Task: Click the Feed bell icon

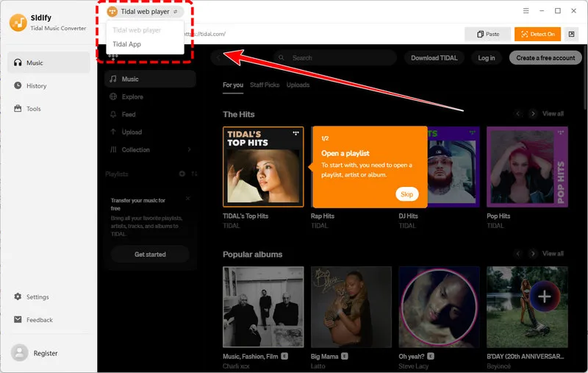Action: tap(113, 114)
